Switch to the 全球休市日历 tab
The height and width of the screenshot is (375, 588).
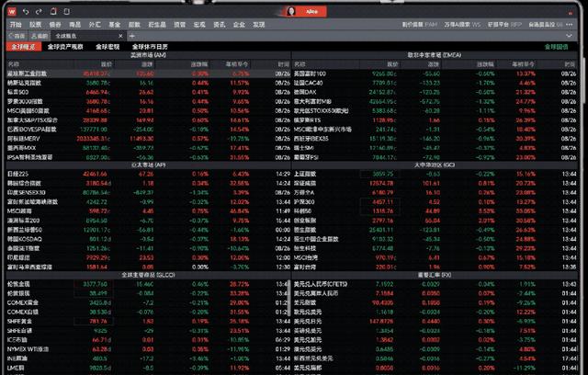pyautogui.click(x=151, y=45)
